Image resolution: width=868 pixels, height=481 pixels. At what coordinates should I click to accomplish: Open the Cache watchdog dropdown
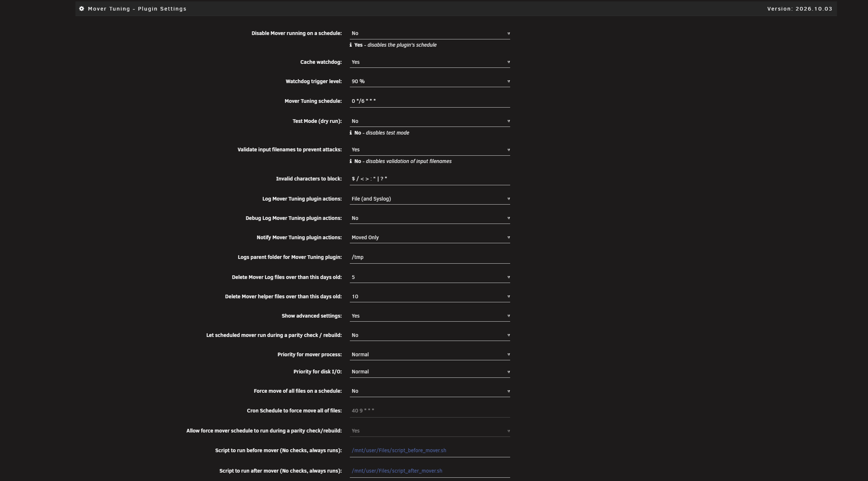coord(430,62)
